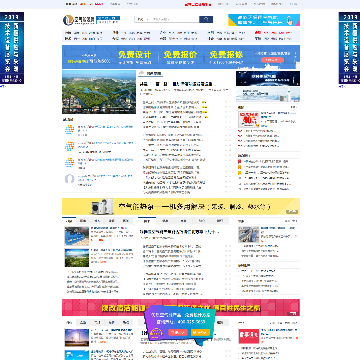Screen dimensions: 360x360
Task: Click the dark blue magnifier search button
Action: (x=206, y=19)
